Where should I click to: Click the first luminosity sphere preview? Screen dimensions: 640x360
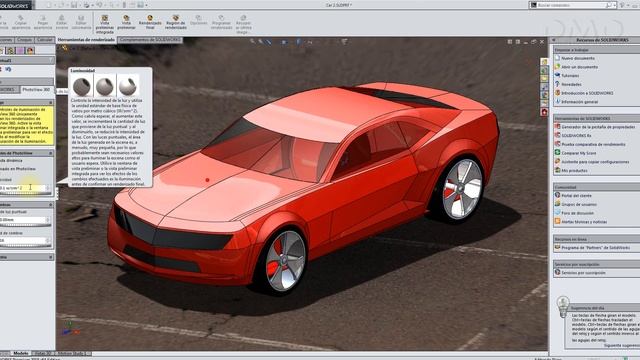[82, 87]
